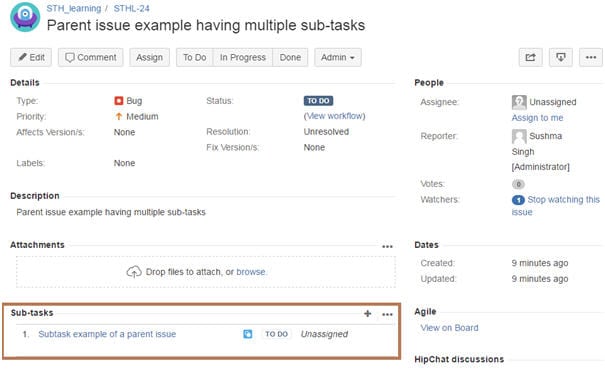Click the Edit button
The width and height of the screenshot is (605, 370).
(x=31, y=57)
